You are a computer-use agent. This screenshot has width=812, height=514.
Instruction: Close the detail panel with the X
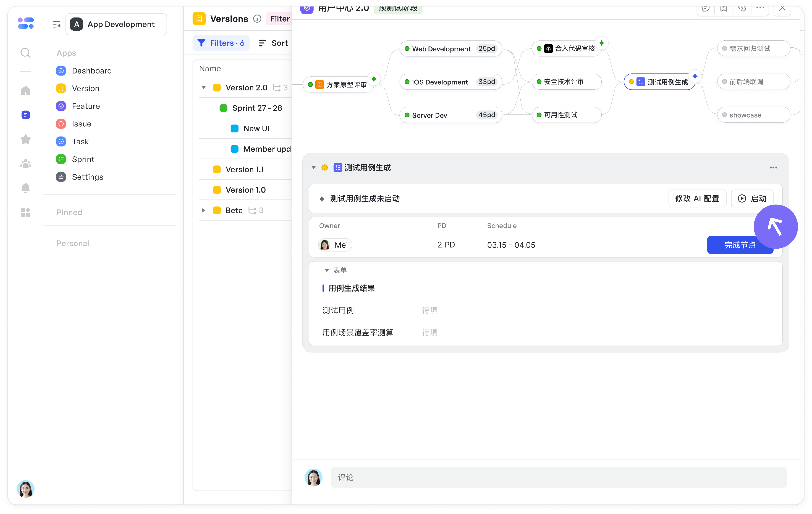[782, 8]
